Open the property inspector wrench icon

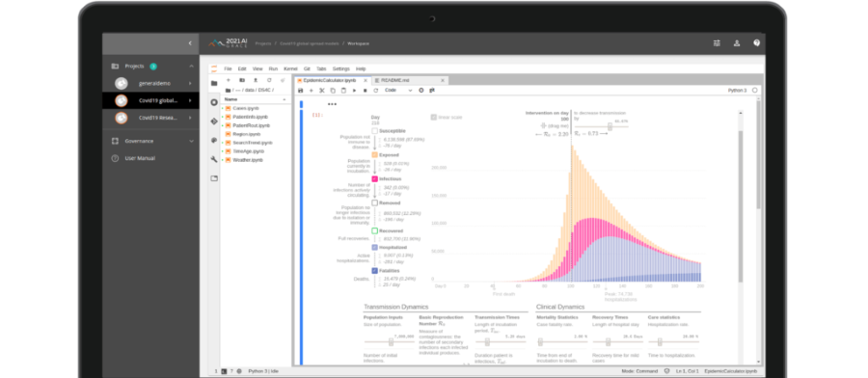click(x=214, y=159)
